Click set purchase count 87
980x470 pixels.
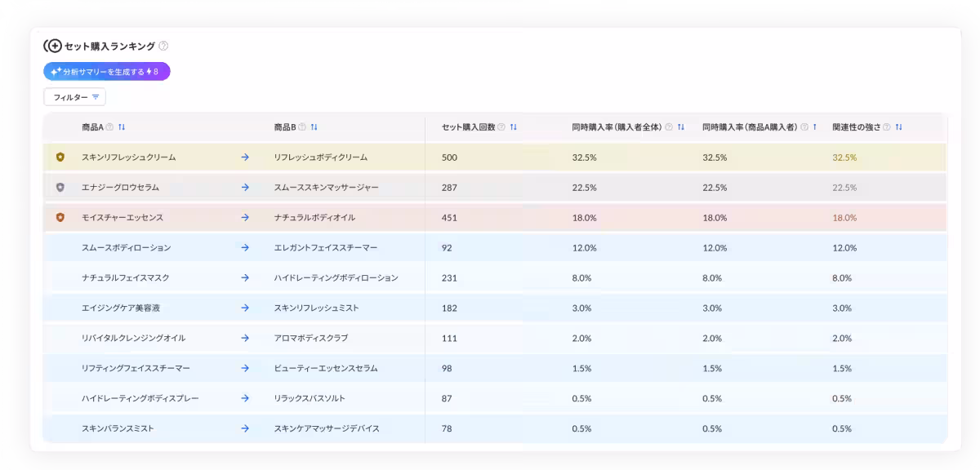click(x=447, y=398)
